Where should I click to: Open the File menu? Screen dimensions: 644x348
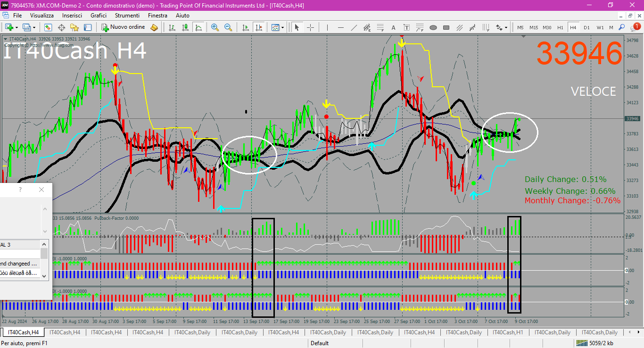(x=17, y=16)
